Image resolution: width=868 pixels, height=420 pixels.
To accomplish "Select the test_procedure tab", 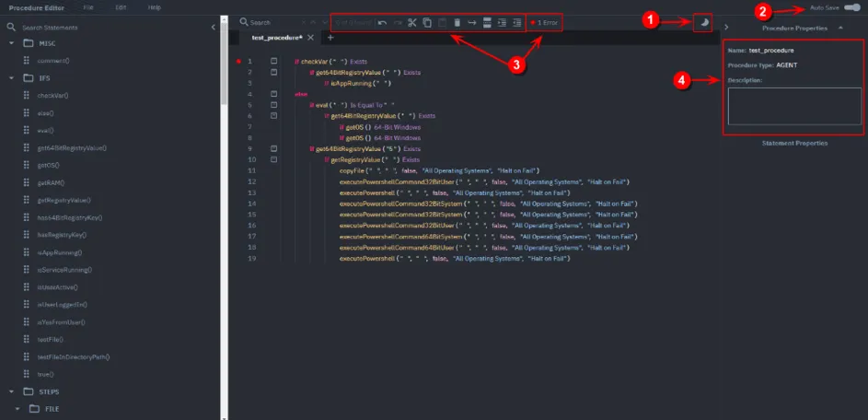I will click(x=276, y=38).
